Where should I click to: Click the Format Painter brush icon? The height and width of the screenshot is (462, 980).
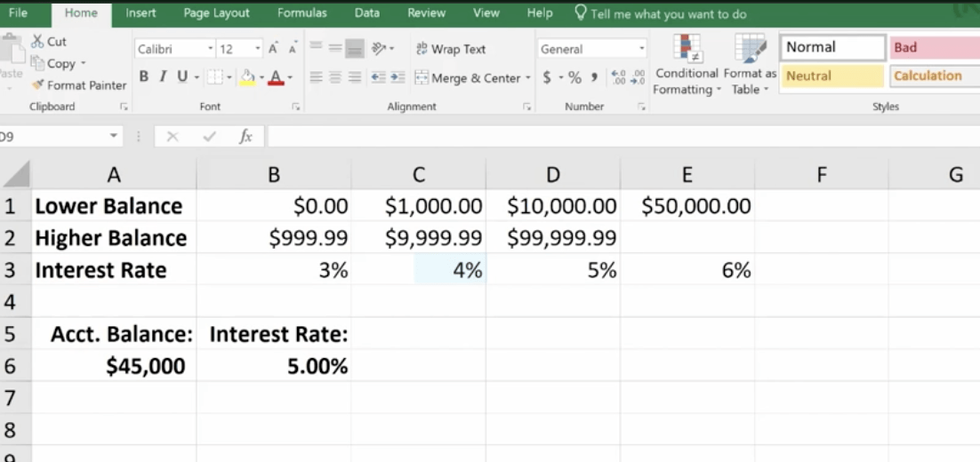(x=38, y=85)
